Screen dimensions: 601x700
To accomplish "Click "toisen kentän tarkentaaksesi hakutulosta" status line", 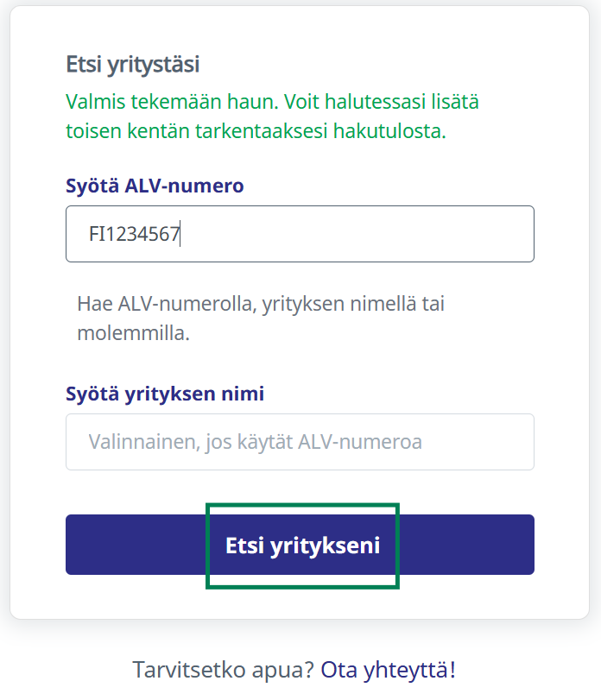I will tap(256, 132).
